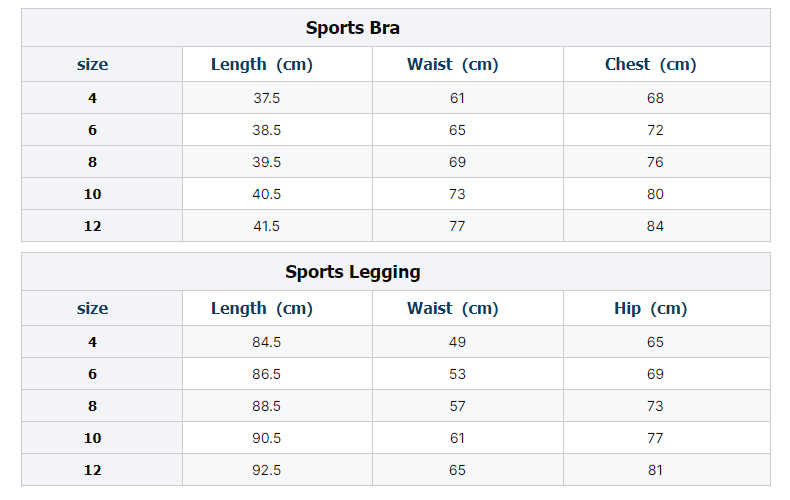The height and width of the screenshot is (500, 790).
Task: Click the bra waist value 73
Action: point(457,194)
